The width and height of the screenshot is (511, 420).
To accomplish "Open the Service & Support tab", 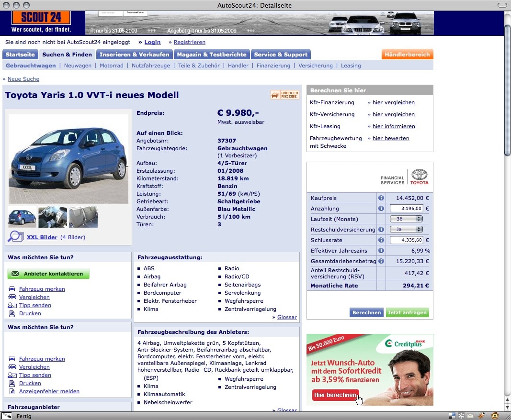I will (281, 55).
